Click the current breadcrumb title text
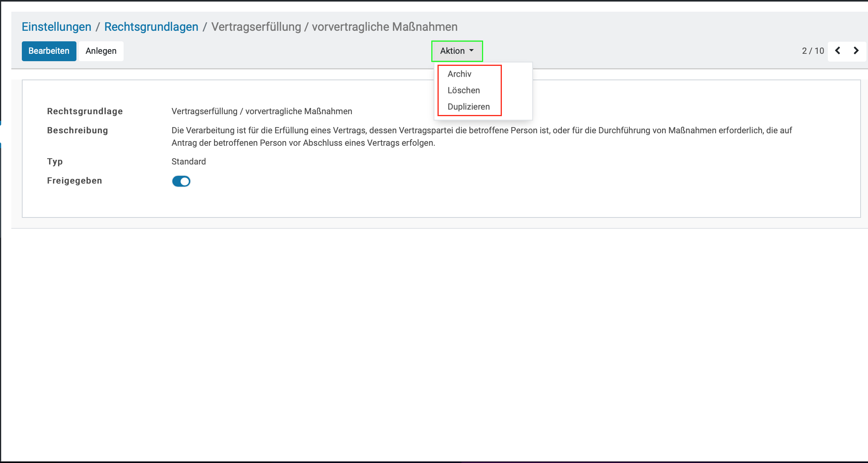The image size is (868, 463). [334, 27]
